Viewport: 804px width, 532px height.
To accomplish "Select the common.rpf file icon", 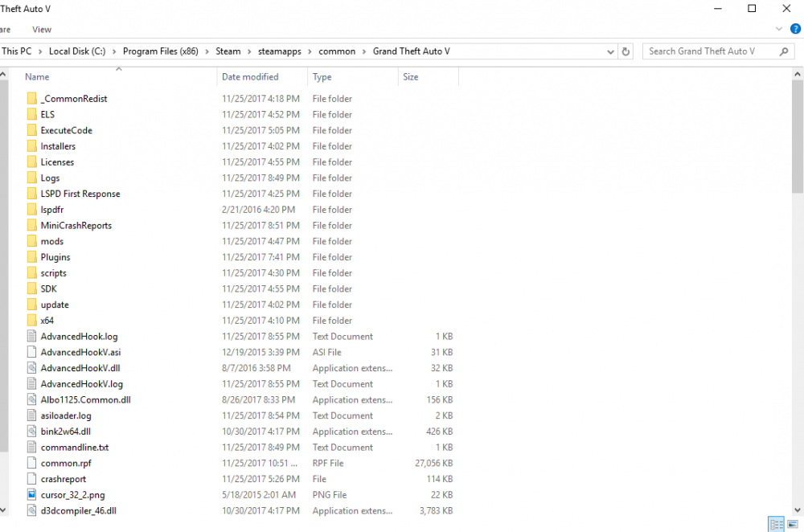I will tap(32, 464).
